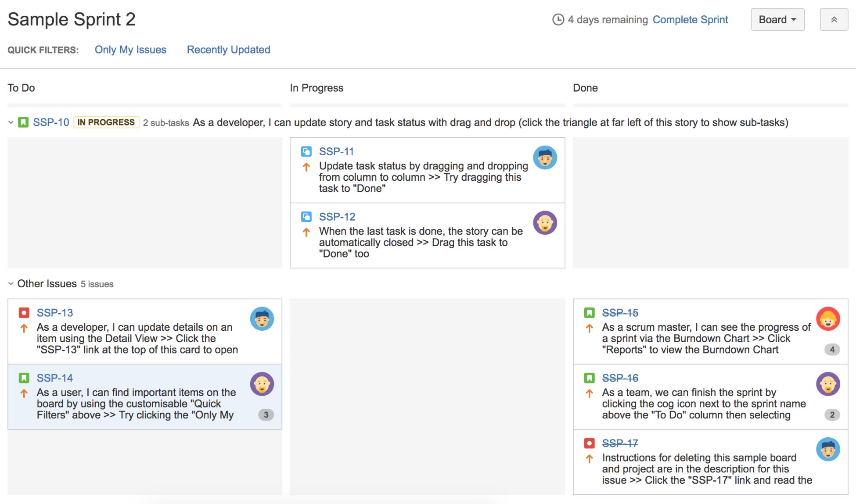Click the story points badge 4 on SSP-15
The image size is (856, 504).
click(x=832, y=350)
